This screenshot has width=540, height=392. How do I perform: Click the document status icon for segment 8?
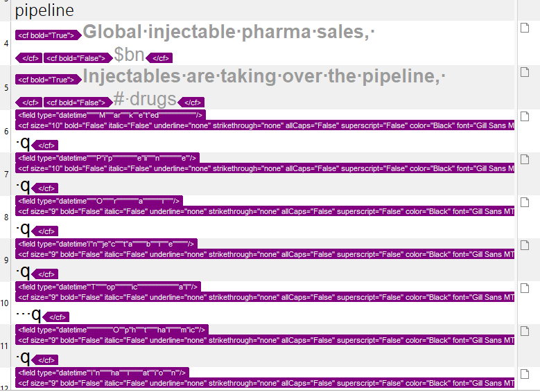click(525, 202)
